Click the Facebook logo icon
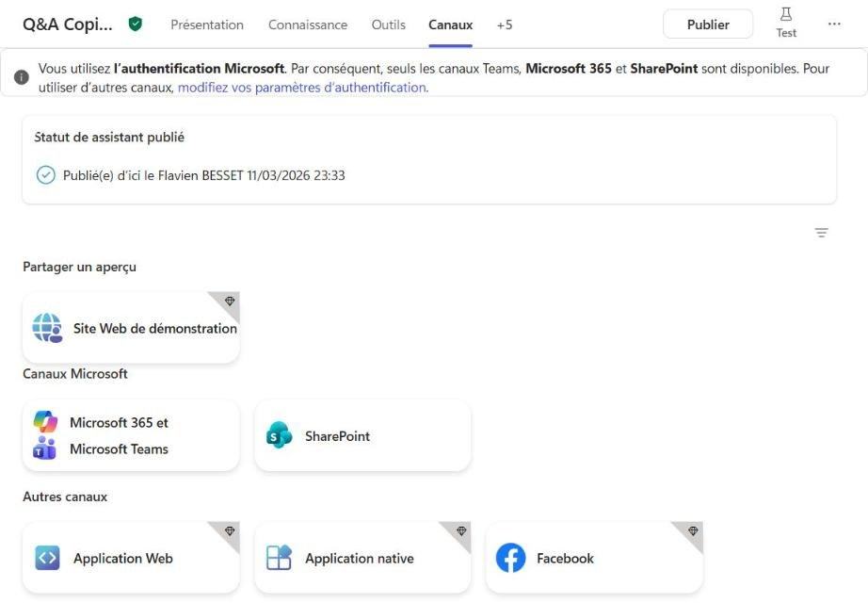Screen dimensions: 868x603 [x=511, y=558]
